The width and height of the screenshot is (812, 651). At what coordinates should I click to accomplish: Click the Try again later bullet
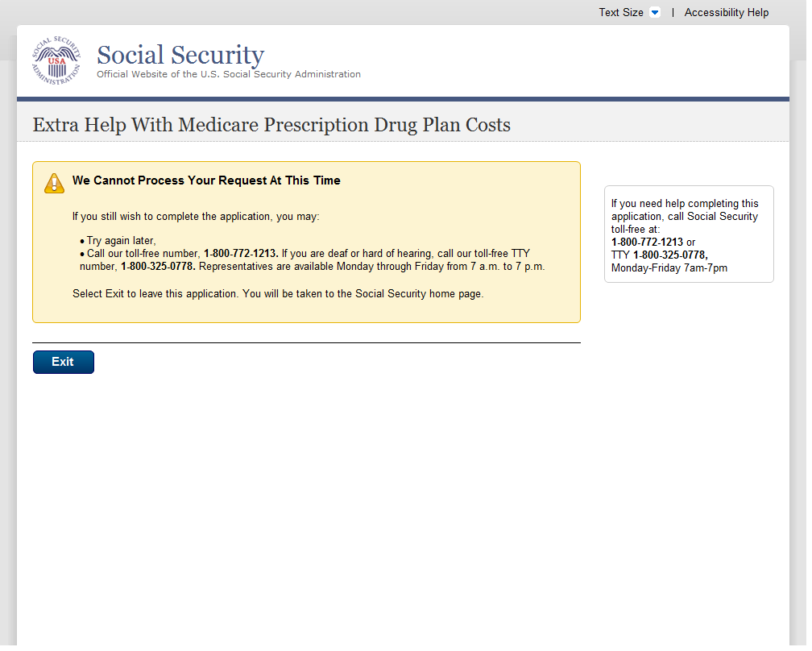[x=121, y=240]
